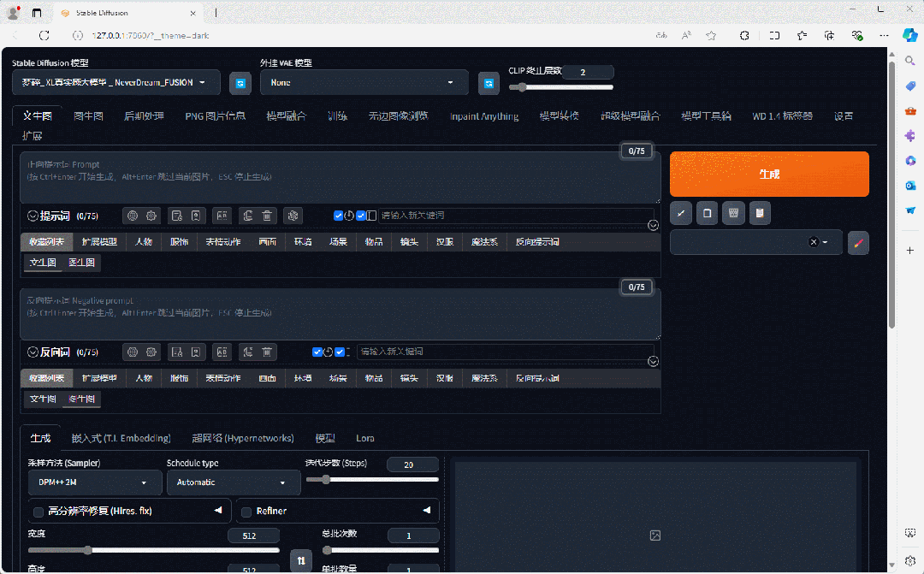Click the globe icon in 提示词 toolbar
The height and width of the screenshot is (574, 924).
click(133, 216)
